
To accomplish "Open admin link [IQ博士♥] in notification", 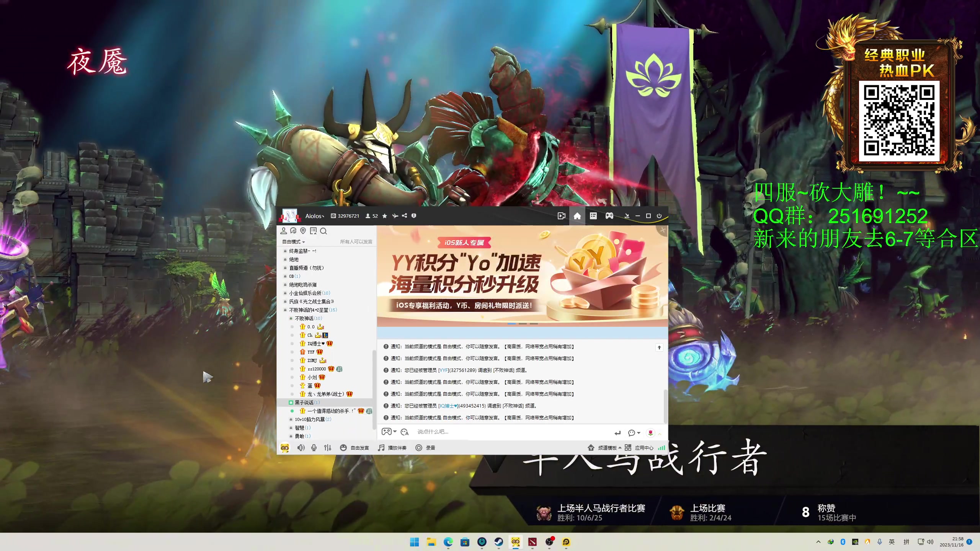I will click(448, 406).
